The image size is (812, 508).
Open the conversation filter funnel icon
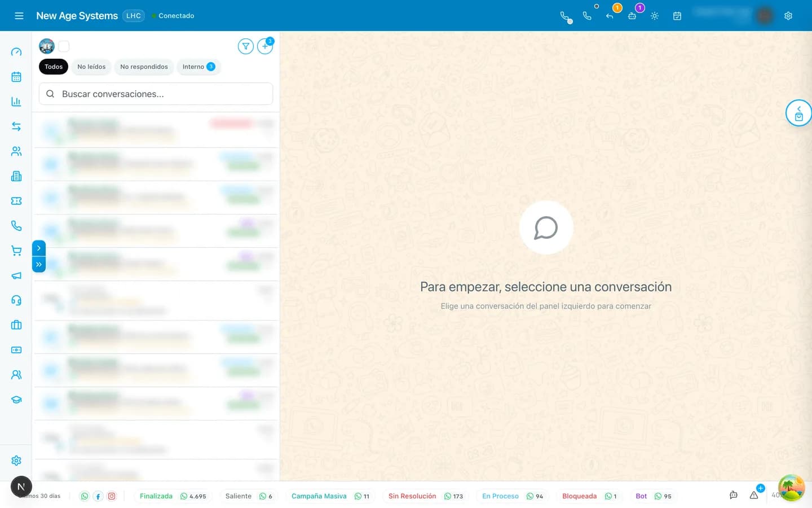pyautogui.click(x=246, y=46)
